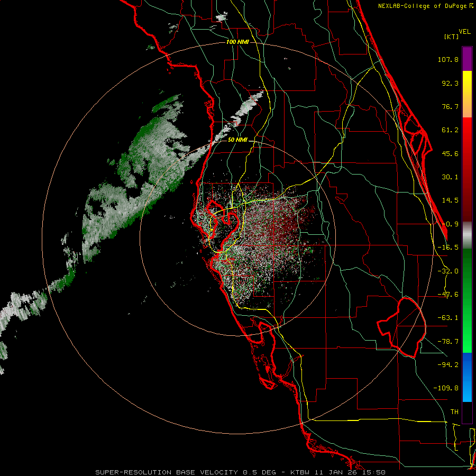
Task: Select the -16.5 scale label
Action: 448,248
